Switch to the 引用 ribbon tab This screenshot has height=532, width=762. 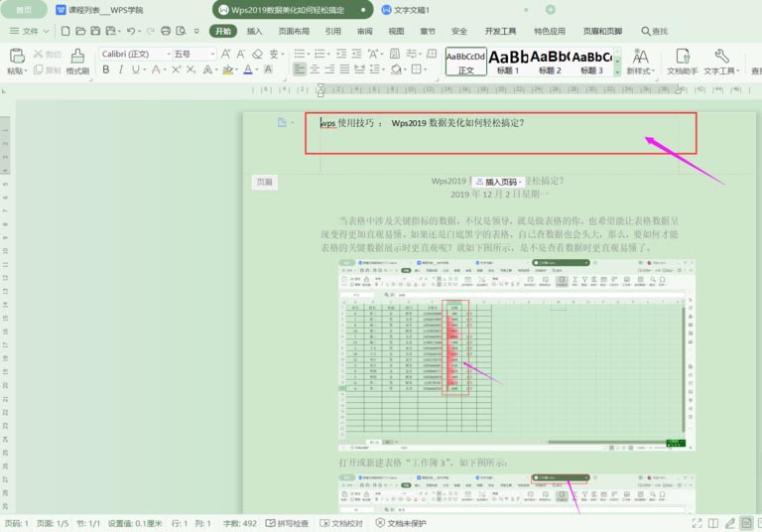(x=333, y=31)
